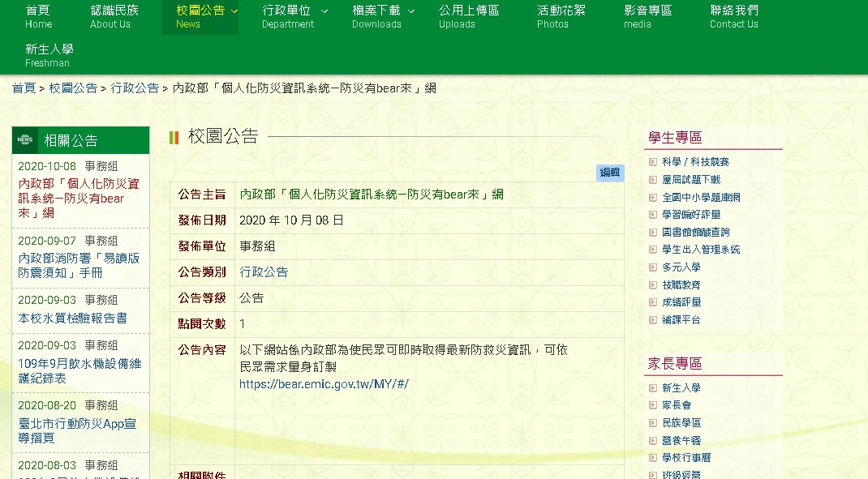Expand the 行政單位 Department dropdown arrow
Screen dimensions: 868x479
324,11
